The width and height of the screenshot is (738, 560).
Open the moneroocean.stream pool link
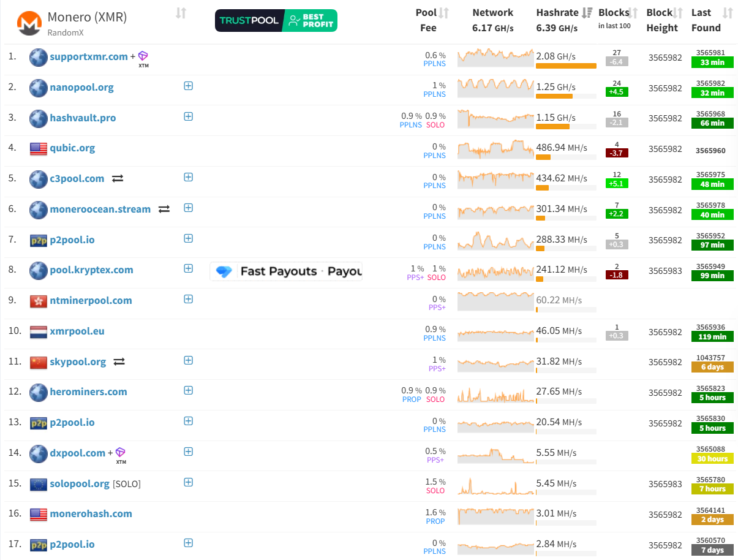tap(100, 209)
